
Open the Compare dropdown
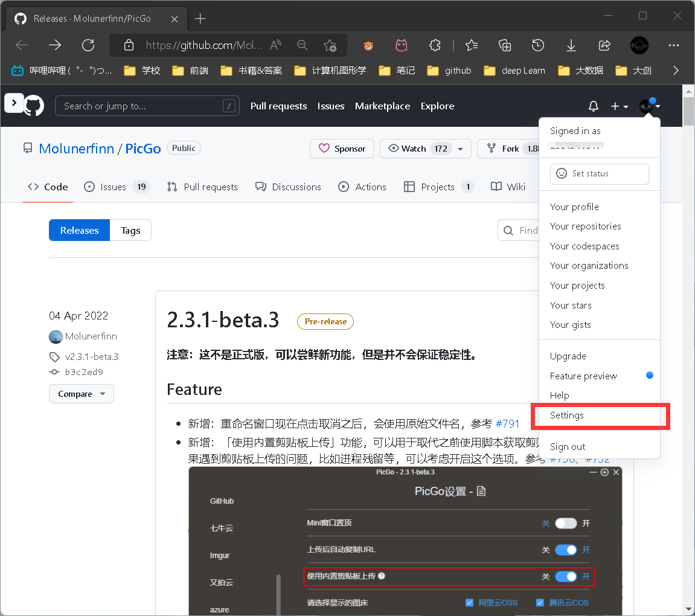(x=81, y=393)
